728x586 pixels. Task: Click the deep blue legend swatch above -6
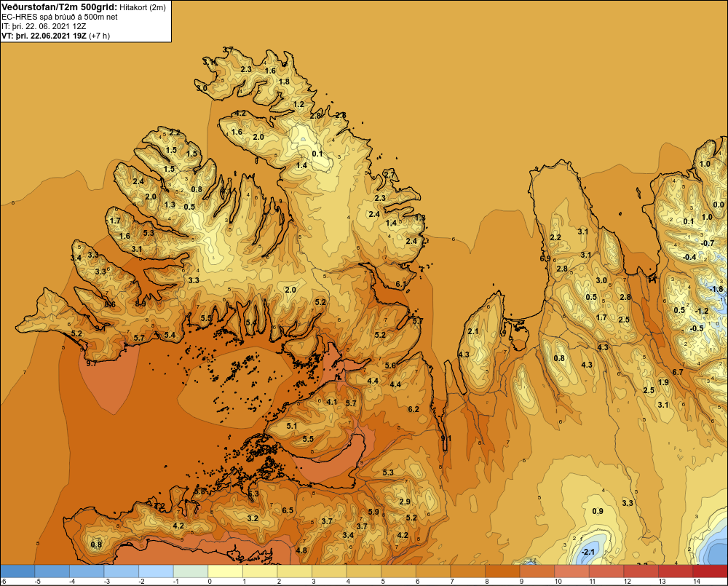tap(17, 571)
